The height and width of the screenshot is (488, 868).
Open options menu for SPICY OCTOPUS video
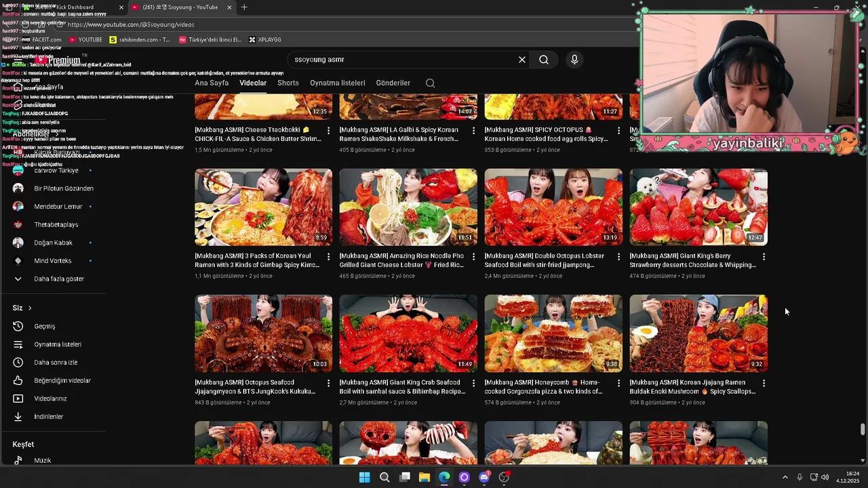(618, 130)
